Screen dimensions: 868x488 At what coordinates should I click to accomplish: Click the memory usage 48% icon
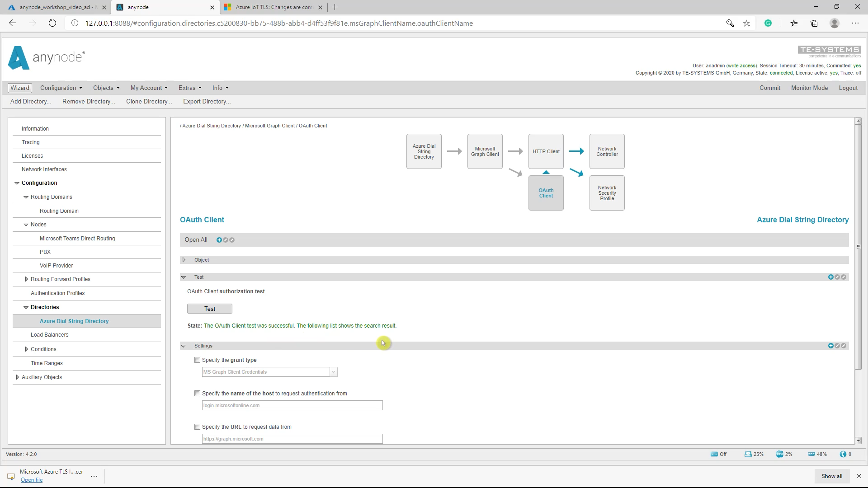pos(811,454)
